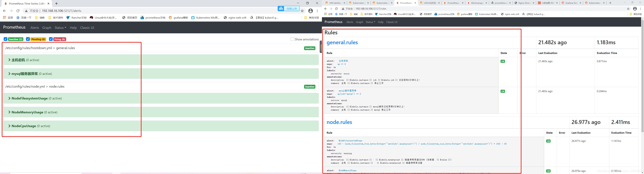Toggle the Inactive (5) filter checkbox
This screenshot has width=644, height=174.
coord(6,39)
